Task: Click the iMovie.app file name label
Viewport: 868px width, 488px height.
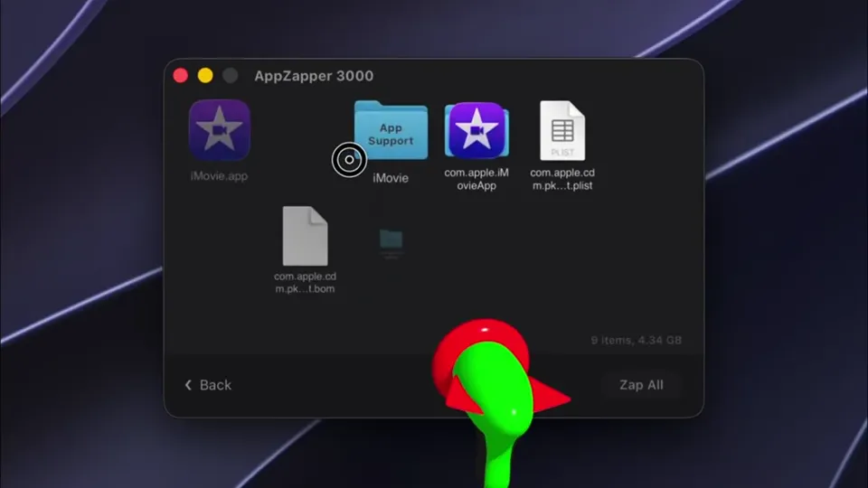Action: click(x=219, y=176)
